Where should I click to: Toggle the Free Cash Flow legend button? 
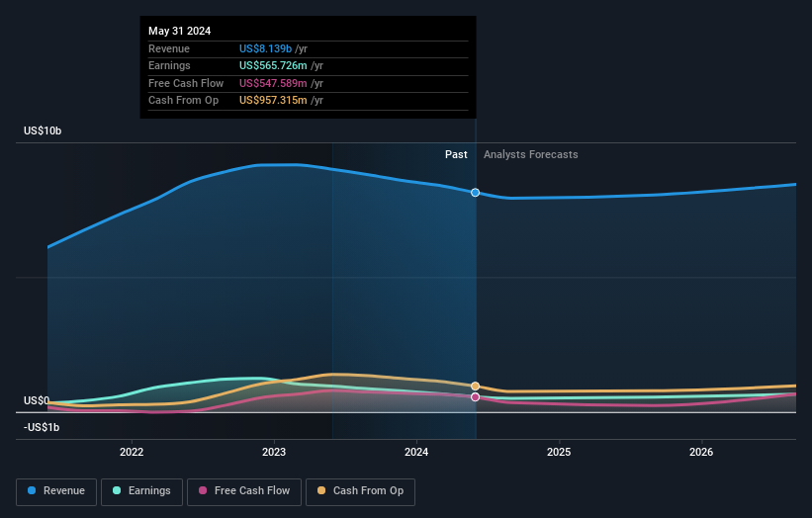pyautogui.click(x=244, y=491)
